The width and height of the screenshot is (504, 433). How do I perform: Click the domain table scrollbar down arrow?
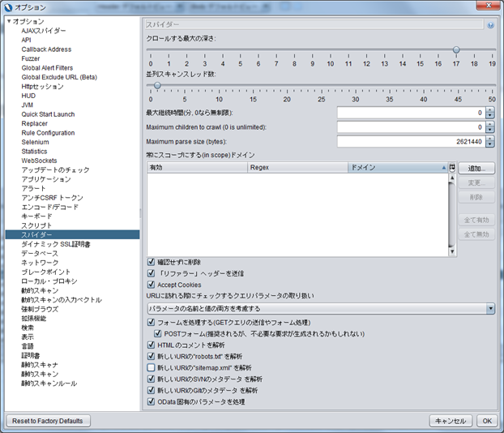click(x=452, y=251)
